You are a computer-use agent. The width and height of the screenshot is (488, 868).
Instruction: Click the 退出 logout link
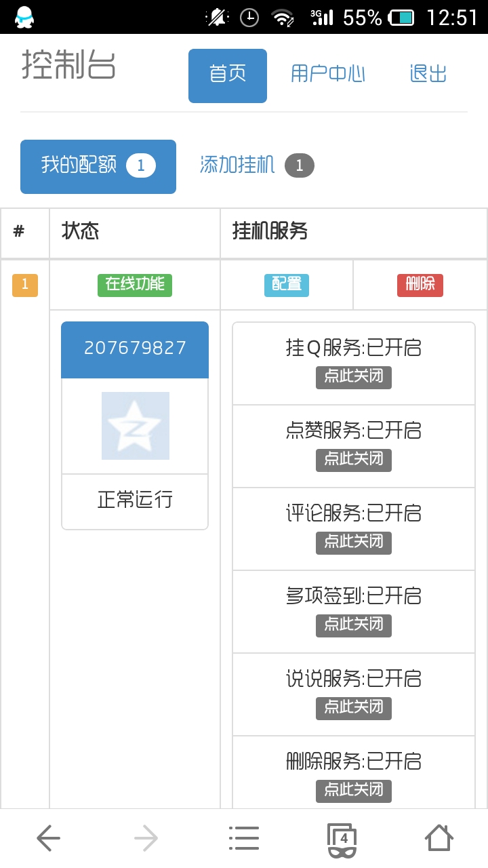(428, 74)
